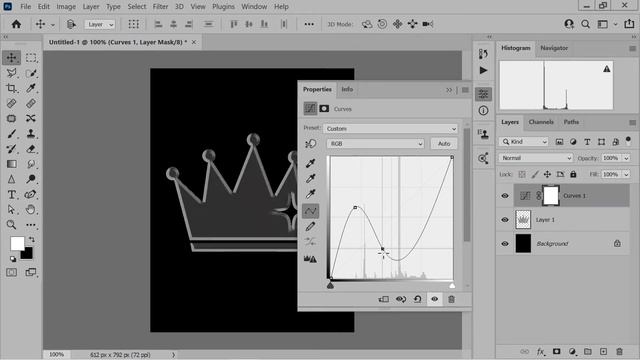Select the Curves 1 layer mask thumbnail
Viewport: 640px width, 360px height.
(x=551, y=196)
